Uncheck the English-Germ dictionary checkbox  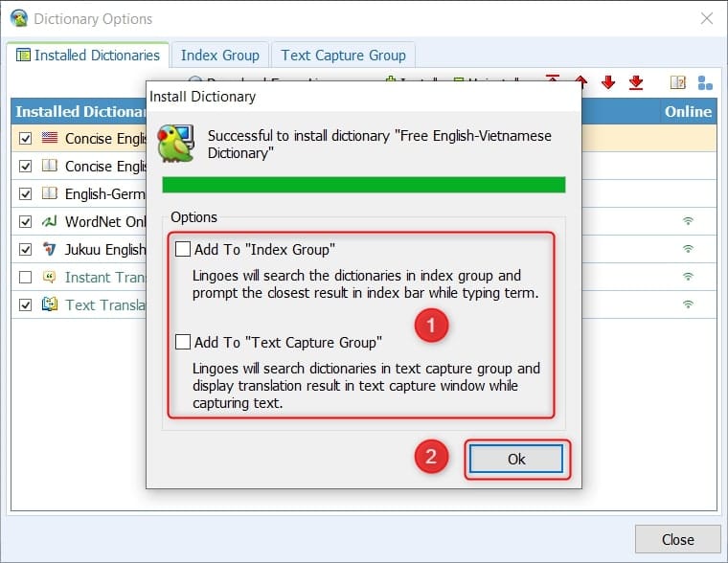25,194
